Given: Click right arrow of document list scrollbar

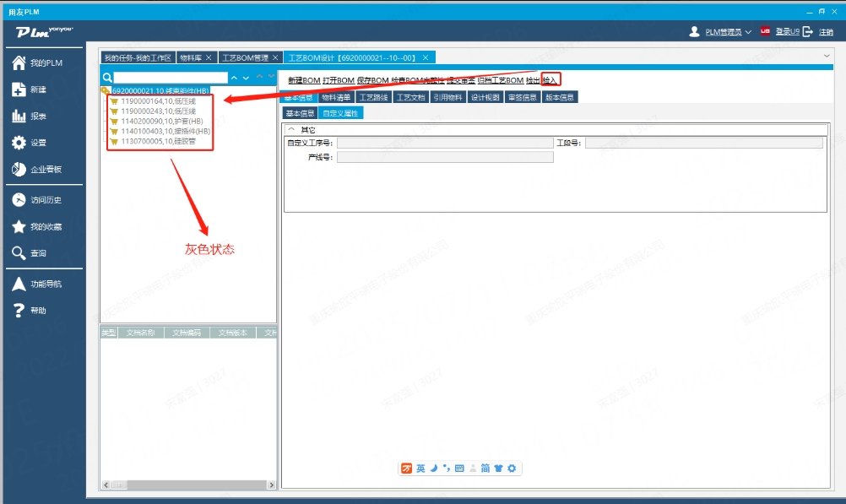Looking at the screenshot, I should click(x=271, y=485).
